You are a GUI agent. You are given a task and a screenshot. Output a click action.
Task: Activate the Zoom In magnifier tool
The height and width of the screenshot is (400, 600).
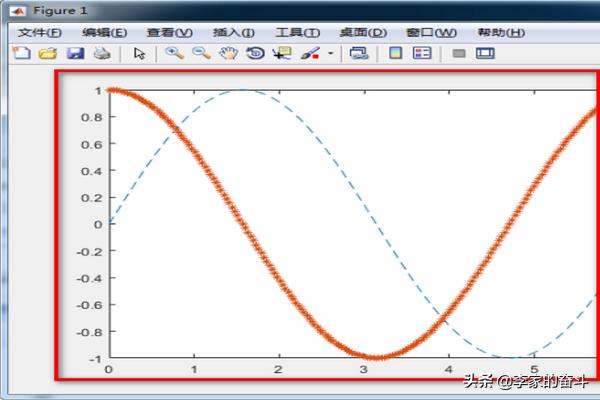(174, 53)
